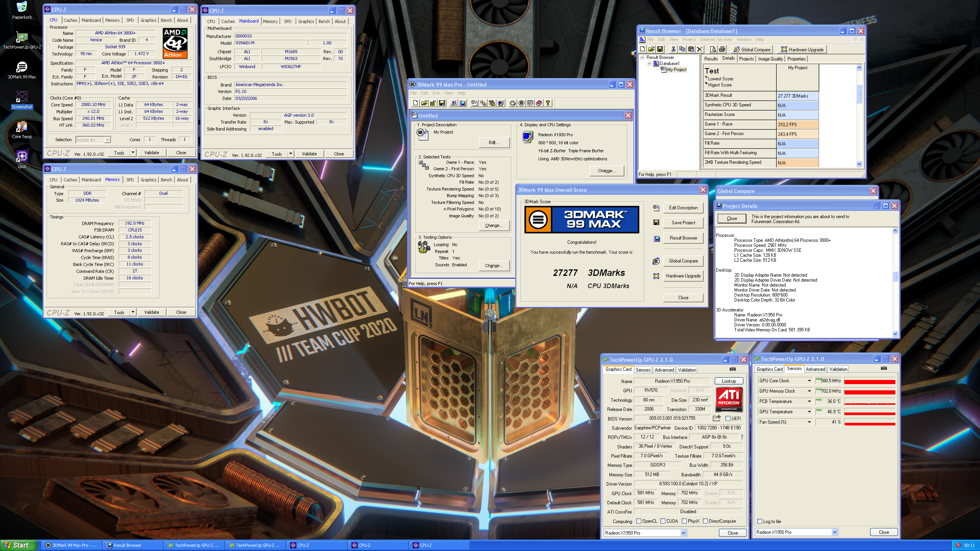
Task: Select My Project in Result Browser tree
Action: click(x=676, y=70)
